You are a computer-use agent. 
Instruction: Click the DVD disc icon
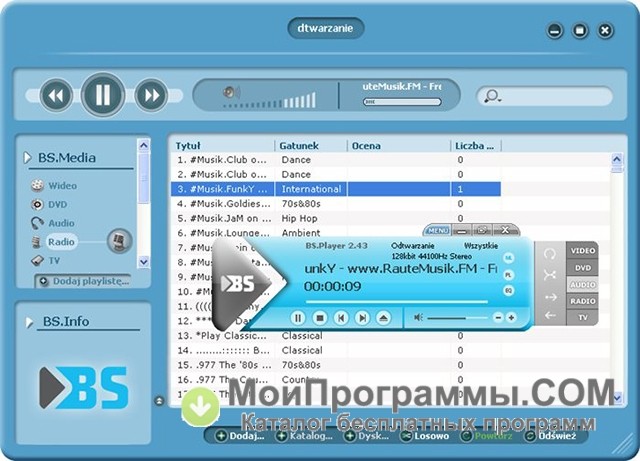37,204
